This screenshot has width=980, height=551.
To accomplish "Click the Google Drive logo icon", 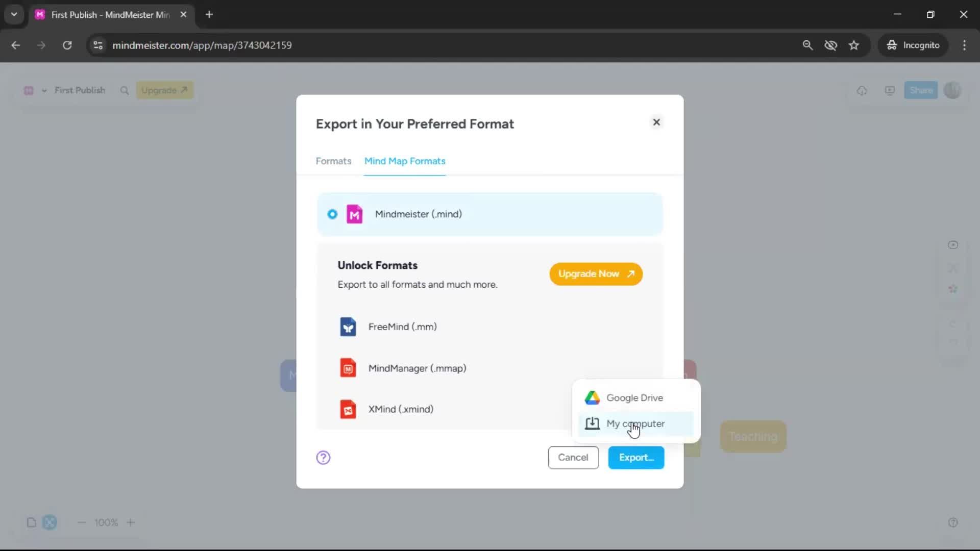I will click(x=592, y=398).
